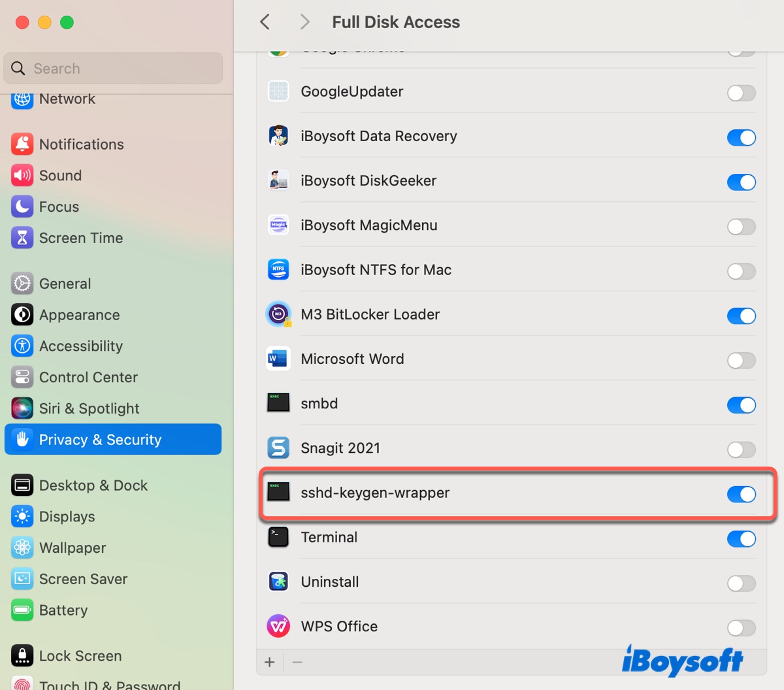This screenshot has width=784, height=690.
Task: Click the Screen Saver icon
Action: point(22,579)
